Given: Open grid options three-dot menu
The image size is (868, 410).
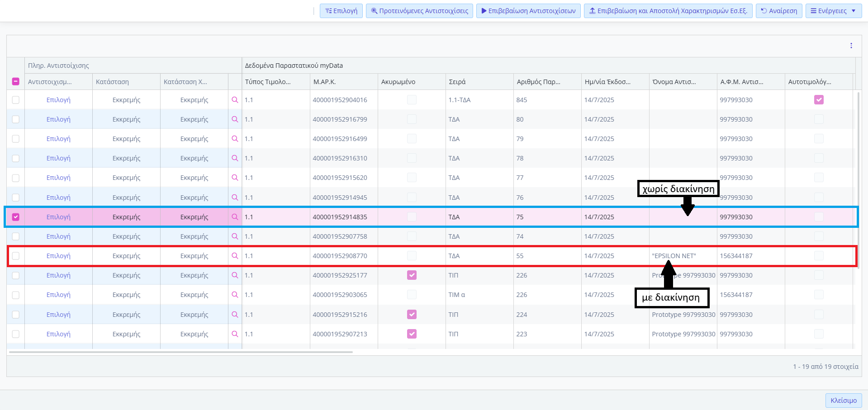Looking at the screenshot, I should 851,46.
